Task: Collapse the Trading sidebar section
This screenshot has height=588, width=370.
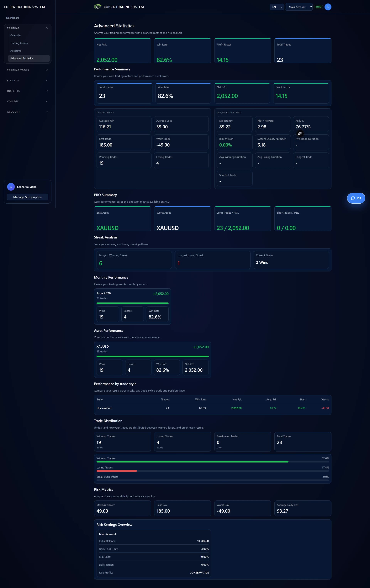Action: pos(28,28)
